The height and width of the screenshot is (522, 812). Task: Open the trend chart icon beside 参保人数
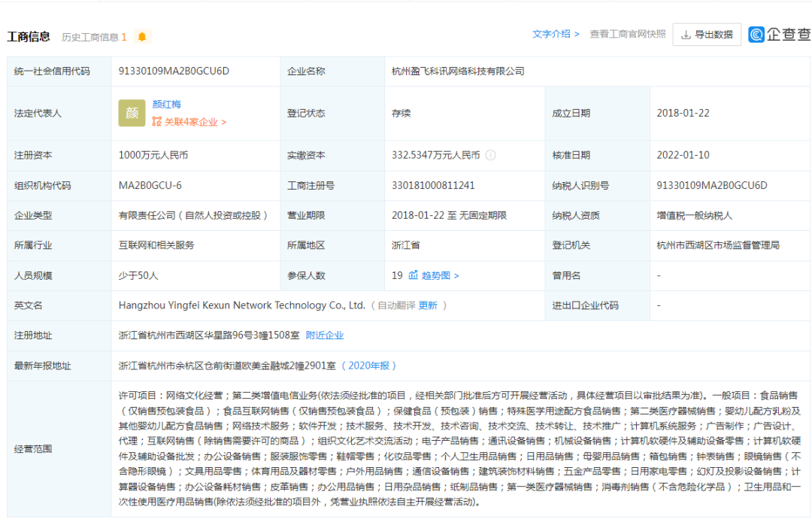414,275
